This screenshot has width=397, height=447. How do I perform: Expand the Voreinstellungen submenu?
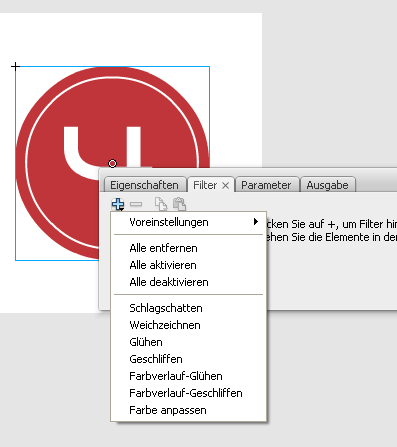(x=189, y=222)
